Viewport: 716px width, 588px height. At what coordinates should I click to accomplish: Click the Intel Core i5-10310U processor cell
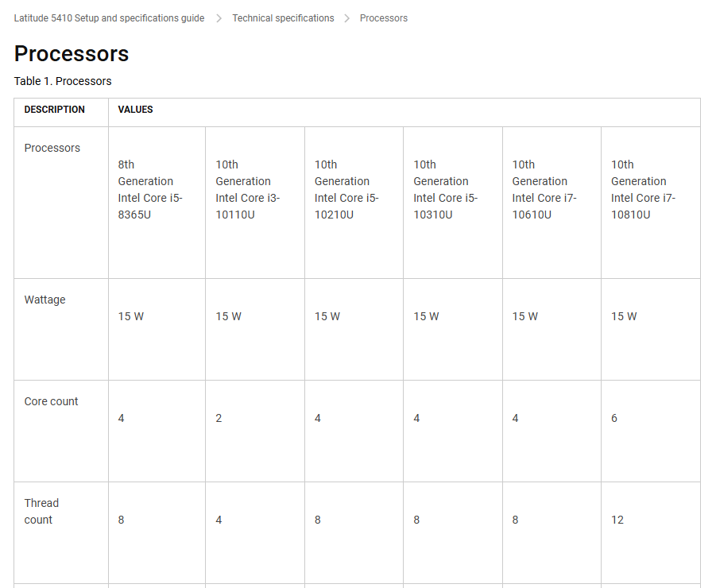[445, 190]
